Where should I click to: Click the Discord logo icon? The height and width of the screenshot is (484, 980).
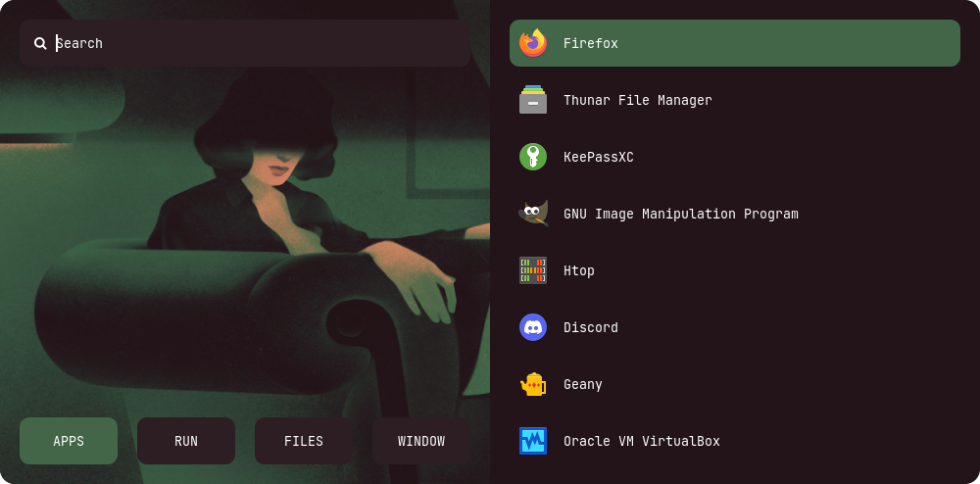tap(533, 327)
